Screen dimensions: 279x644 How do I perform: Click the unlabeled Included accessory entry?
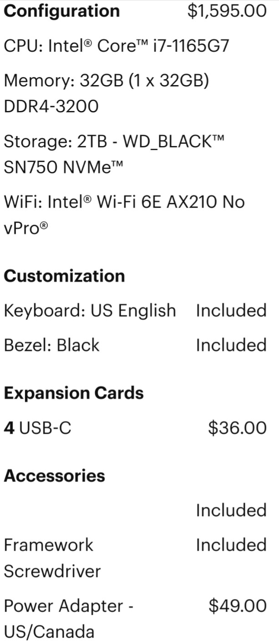coord(231,511)
